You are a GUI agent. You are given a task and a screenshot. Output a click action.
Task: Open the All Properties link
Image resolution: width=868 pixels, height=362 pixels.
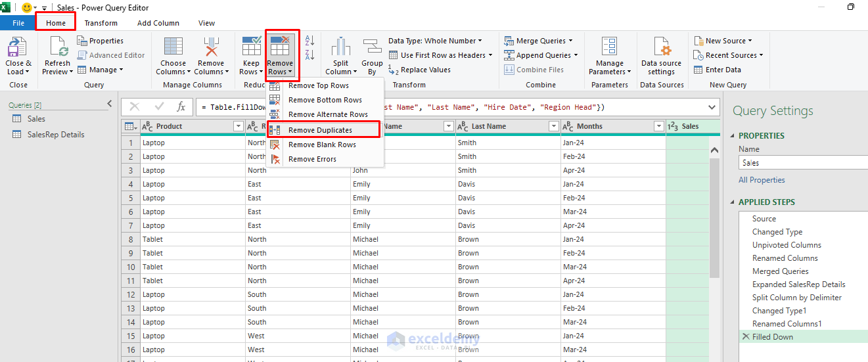tap(762, 180)
